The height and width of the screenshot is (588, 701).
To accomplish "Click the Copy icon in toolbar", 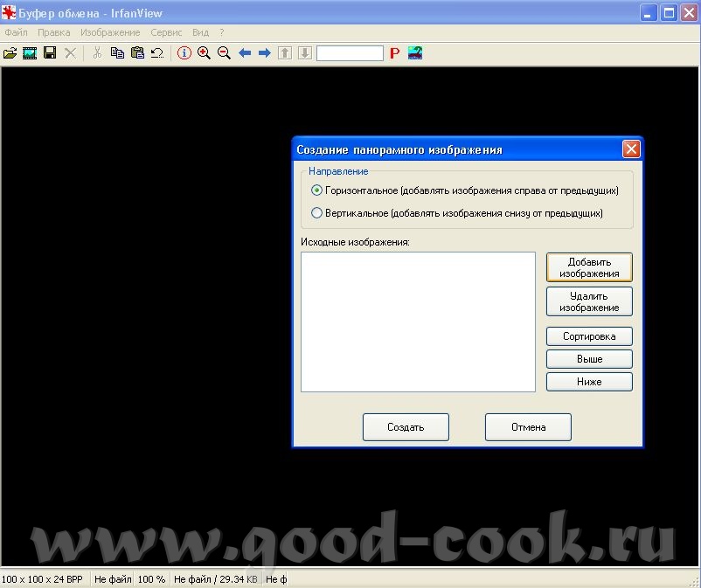I will coord(117,53).
